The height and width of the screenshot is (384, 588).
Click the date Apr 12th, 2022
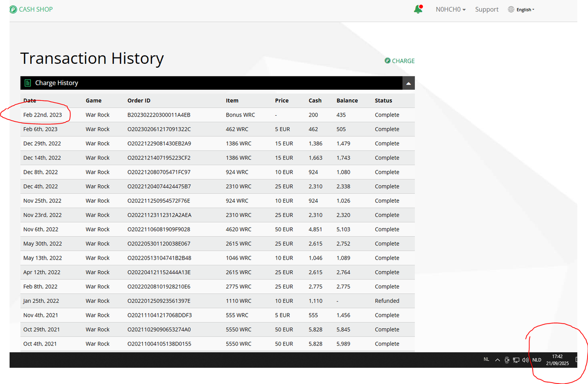(42, 272)
